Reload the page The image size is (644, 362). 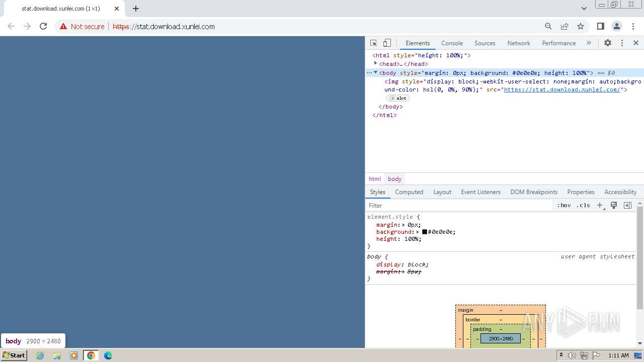(43, 26)
